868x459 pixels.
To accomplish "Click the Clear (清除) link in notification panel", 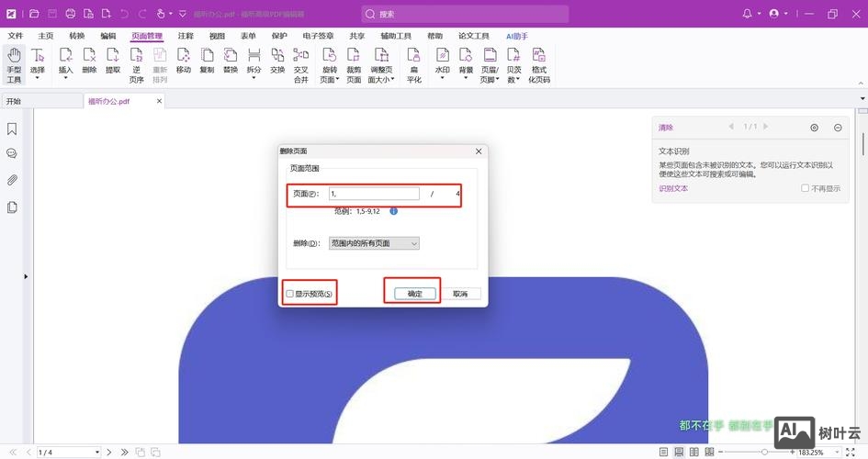I will (665, 128).
